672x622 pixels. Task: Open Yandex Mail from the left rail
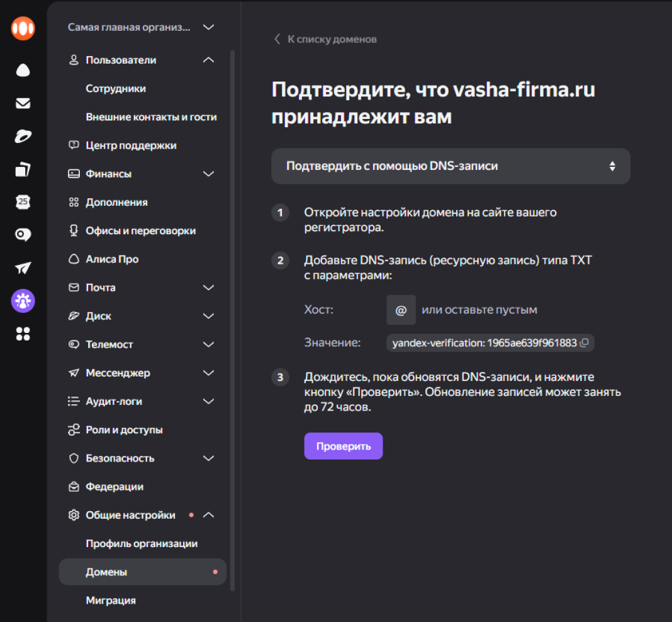[x=23, y=103]
